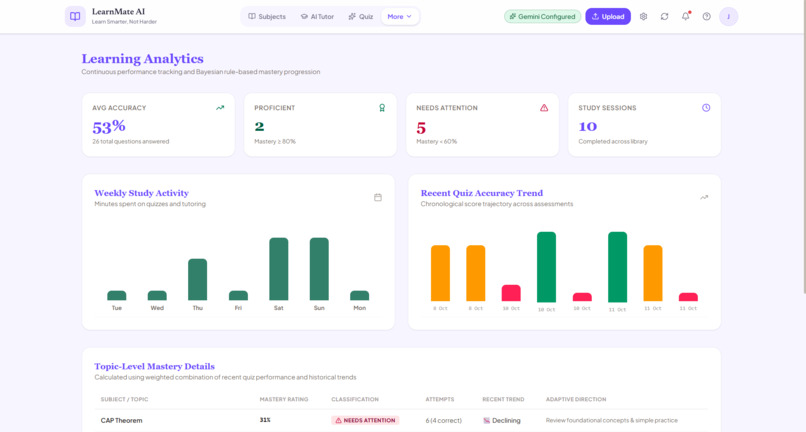Click the LearnMate AI book logo icon

[75, 16]
